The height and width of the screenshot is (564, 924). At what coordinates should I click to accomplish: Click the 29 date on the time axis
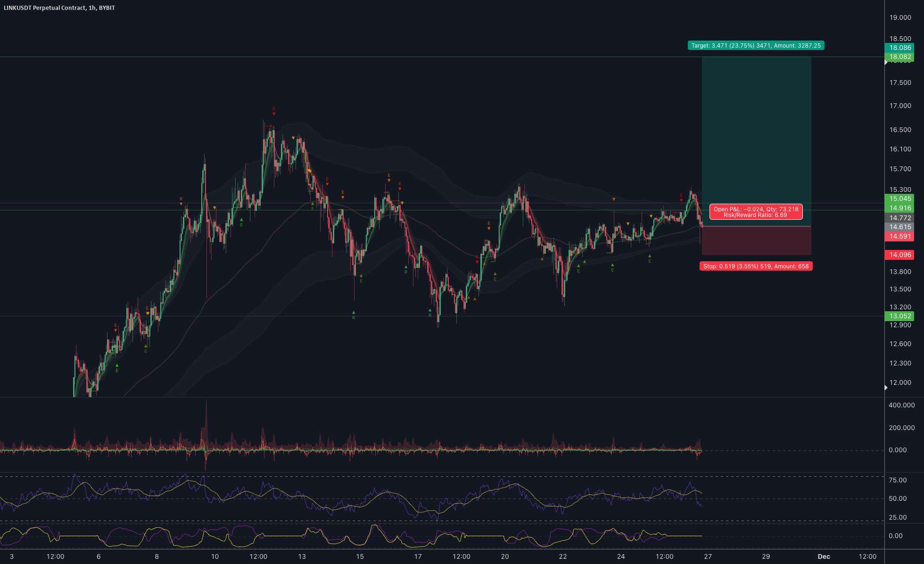(x=766, y=556)
